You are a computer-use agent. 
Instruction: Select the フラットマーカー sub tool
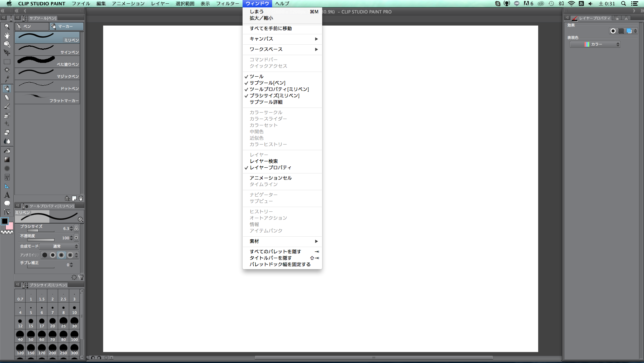pyautogui.click(x=47, y=98)
